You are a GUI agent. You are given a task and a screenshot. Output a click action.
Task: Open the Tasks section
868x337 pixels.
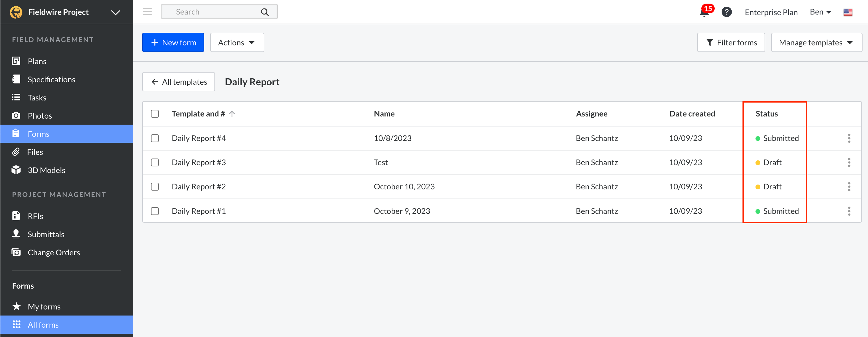click(x=37, y=97)
